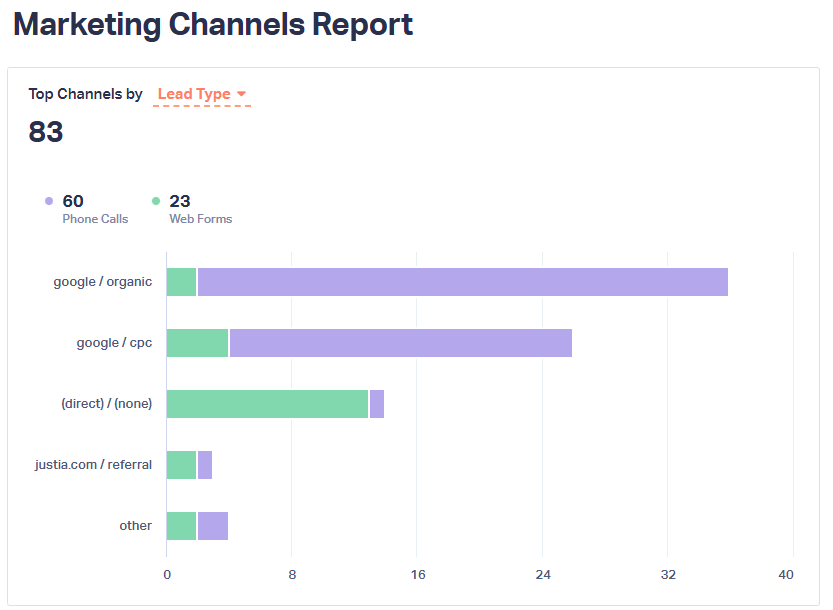Click the bar for the other channel
833x610 pixels.
pyautogui.click(x=196, y=525)
